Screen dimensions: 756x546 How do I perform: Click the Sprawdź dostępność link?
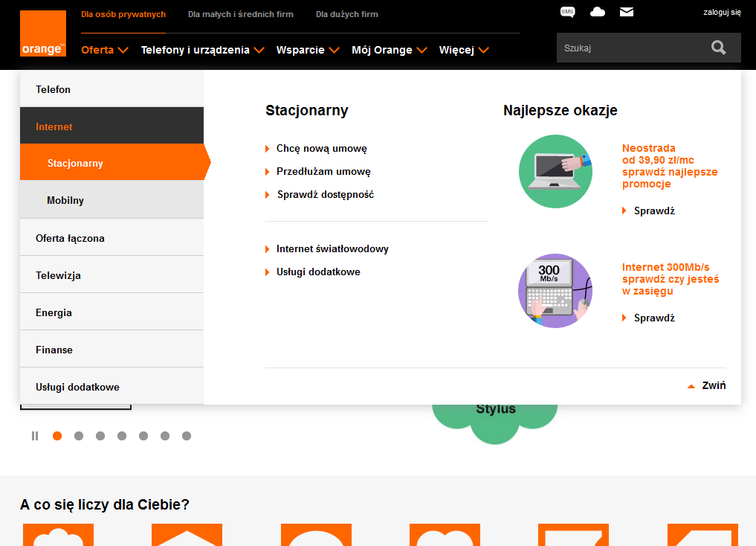(324, 194)
